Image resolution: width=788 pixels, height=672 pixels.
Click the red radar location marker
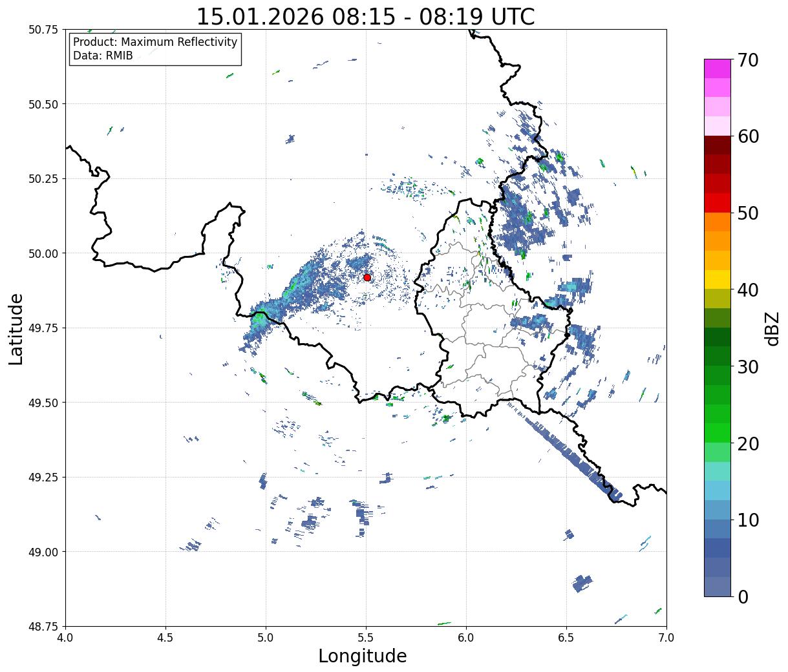367,277
